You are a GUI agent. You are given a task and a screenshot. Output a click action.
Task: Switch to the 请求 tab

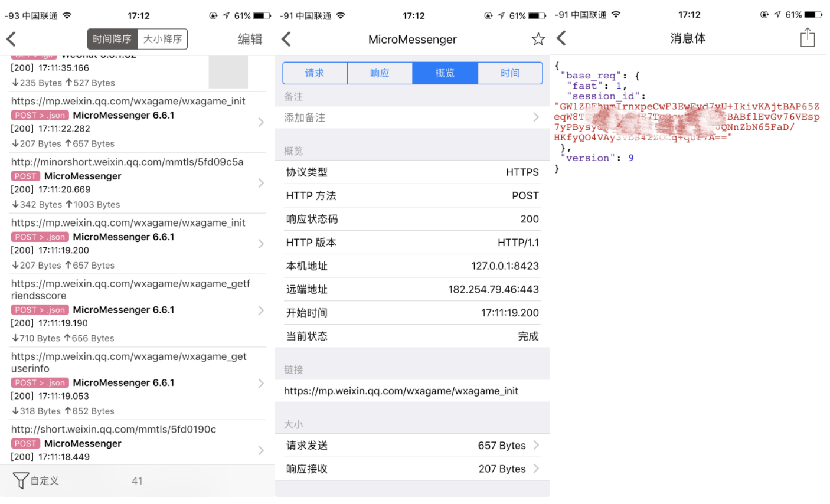[315, 73]
